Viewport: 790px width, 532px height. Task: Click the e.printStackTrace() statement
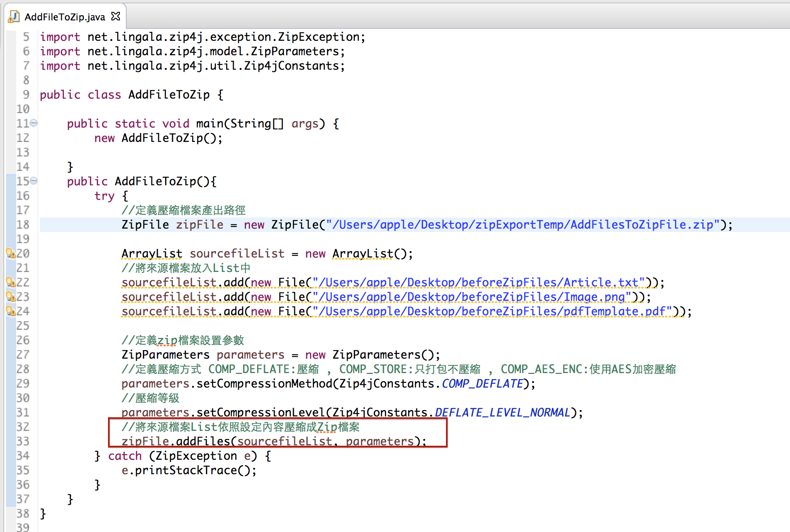pyautogui.click(x=189, y=470)
